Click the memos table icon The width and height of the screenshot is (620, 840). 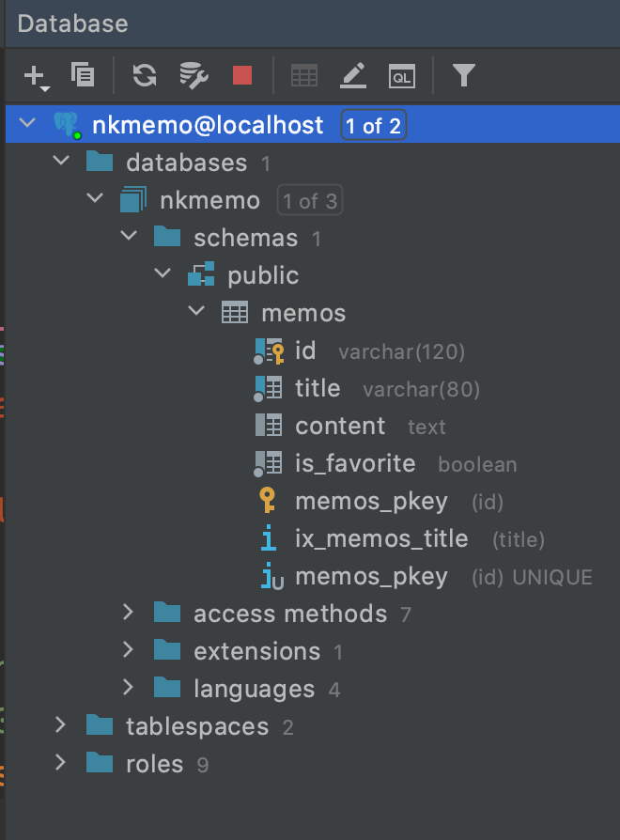pyautogui.click(x=235, y=312)
